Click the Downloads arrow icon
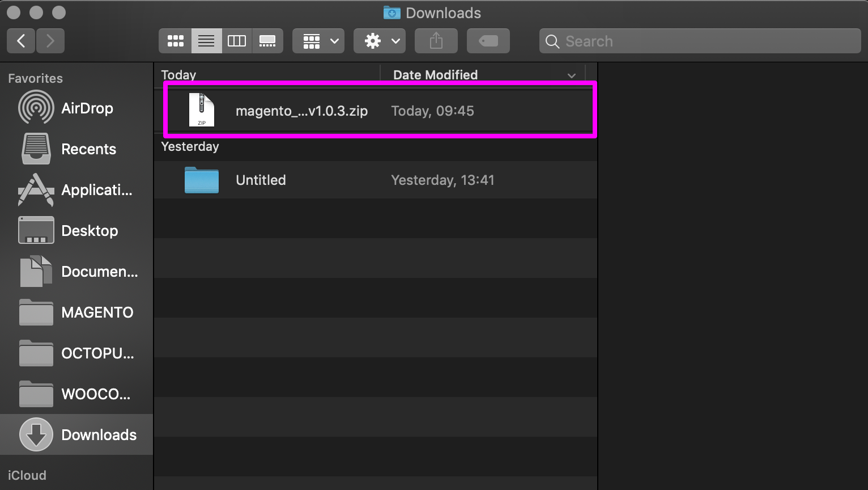Image resolution: width=868 pixels, height=490 pixels. (x=36, y=434)
